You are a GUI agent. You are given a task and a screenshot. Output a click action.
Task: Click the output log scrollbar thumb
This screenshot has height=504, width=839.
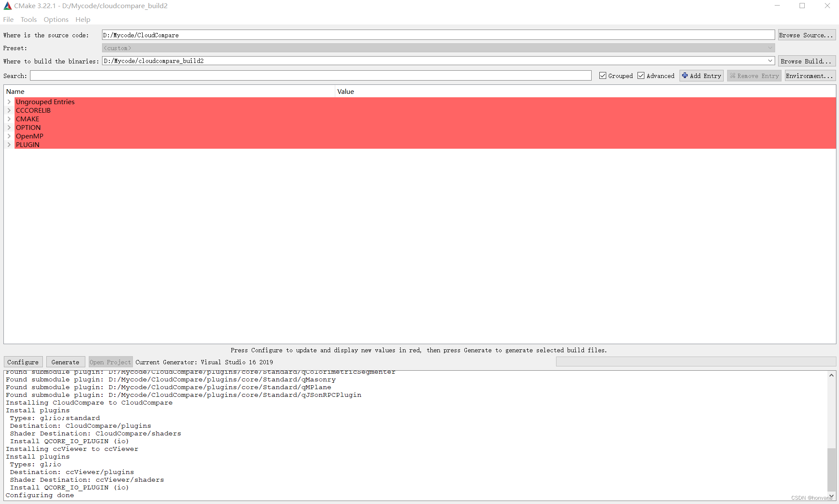pos(831,469)
